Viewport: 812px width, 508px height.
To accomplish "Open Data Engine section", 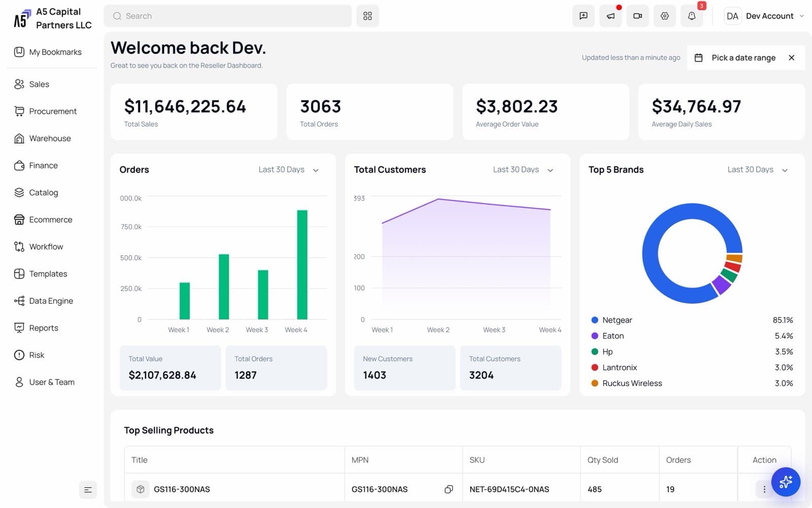I will point(44,301).
